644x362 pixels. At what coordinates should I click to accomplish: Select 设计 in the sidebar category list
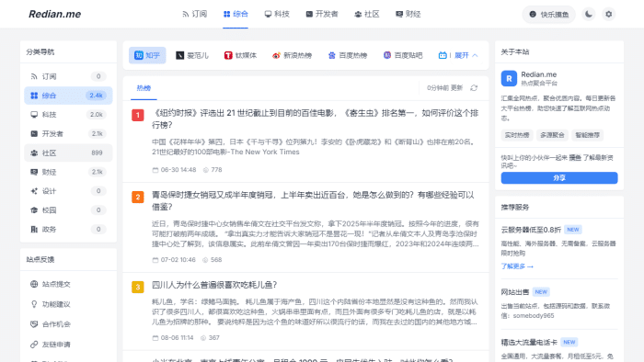[68, 191]
